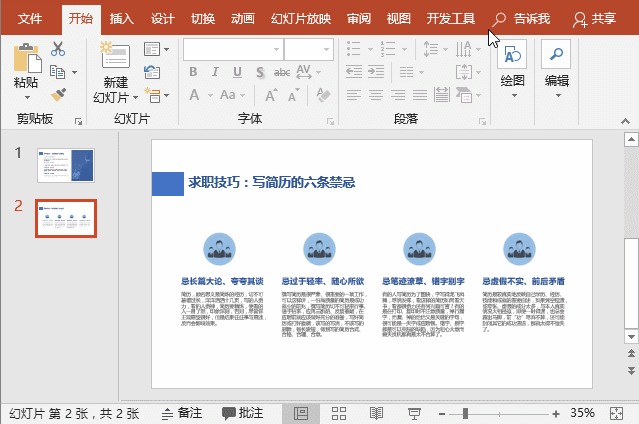This screenshot has width=639, height=424.
Task: Click the Share button
Action: coord(595,18)
